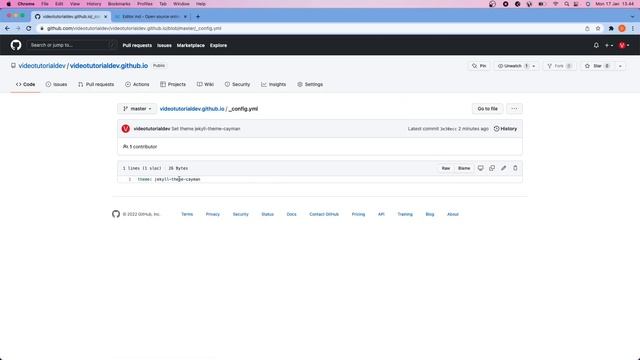The height and width of the screenshot is (360, 640).
Task: Click the commit message Set theme jekyll-theme-cayman
Action: coord(206,129)
